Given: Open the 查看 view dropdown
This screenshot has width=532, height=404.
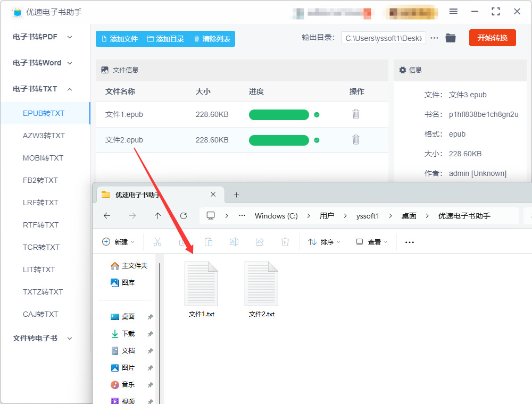Looking at the screenshot, I should [372, 242].
